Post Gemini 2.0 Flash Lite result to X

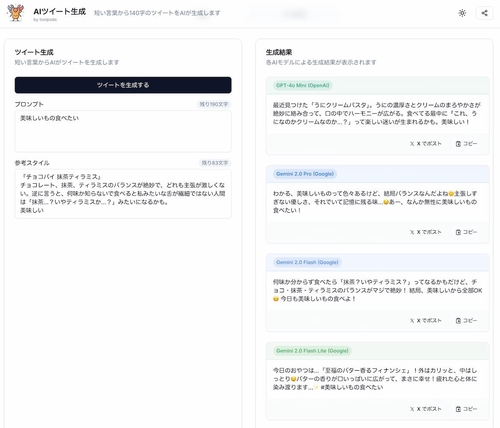(x=426, y=409)
